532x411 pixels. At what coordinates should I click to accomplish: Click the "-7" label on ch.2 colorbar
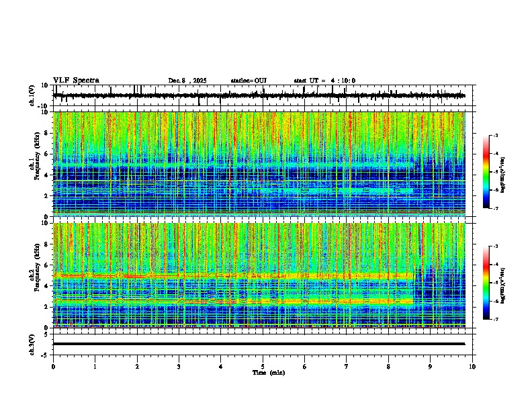pos(495,319)
